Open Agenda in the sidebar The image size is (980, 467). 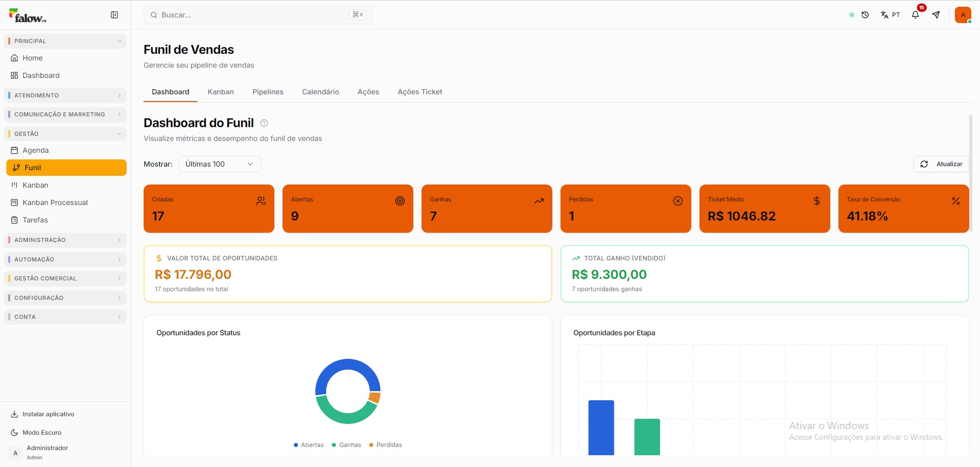pyautogui.click(x=66, y=150)
